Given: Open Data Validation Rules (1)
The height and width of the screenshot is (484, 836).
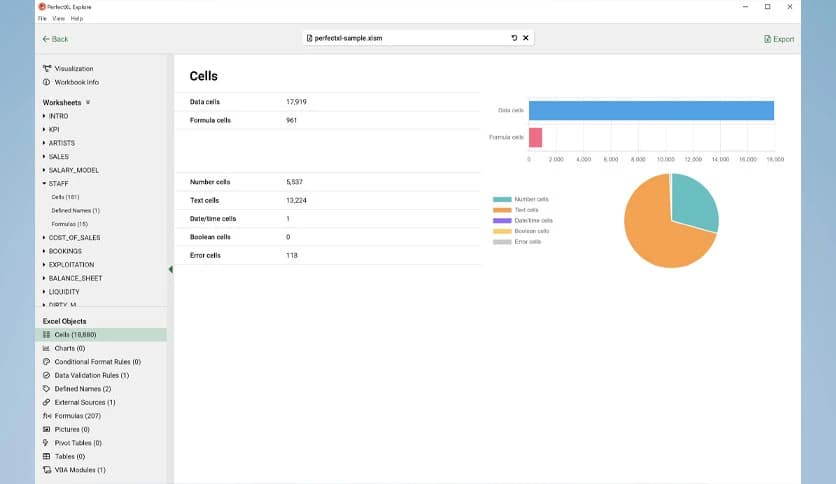Looking at the screenshot, I should [x=86, y=375].
